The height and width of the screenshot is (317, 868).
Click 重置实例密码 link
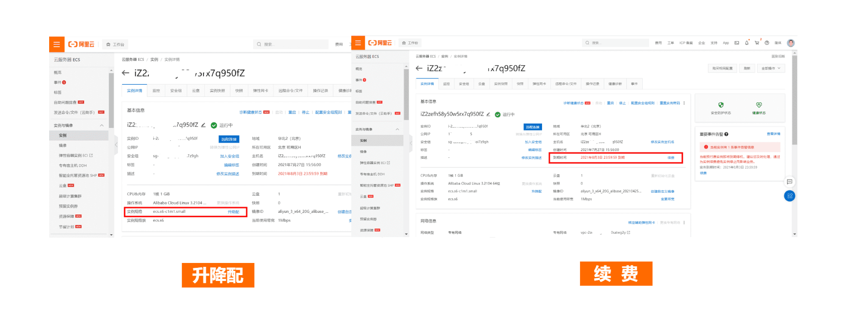(x=670, y=103)
